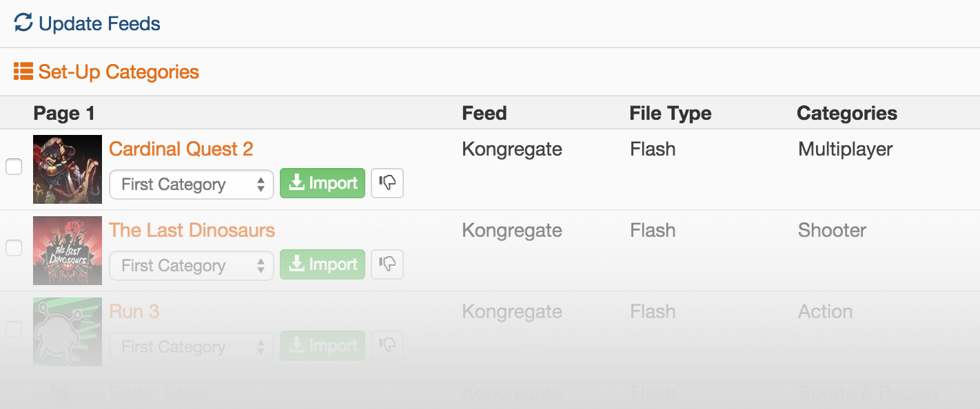Click The Last Dinosaurs thumbnail image
Viewport: 980px width, 409px height.
(x=68, y=251)
